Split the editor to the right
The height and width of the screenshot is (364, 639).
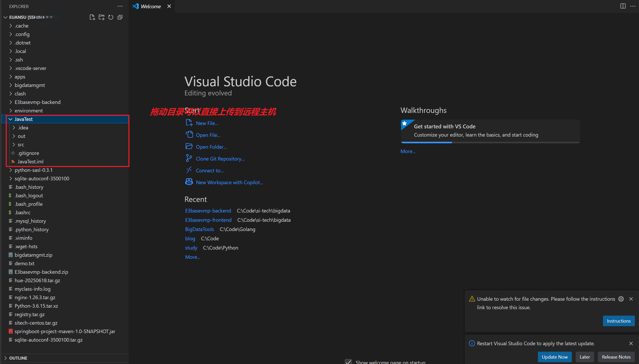(623, 6)
